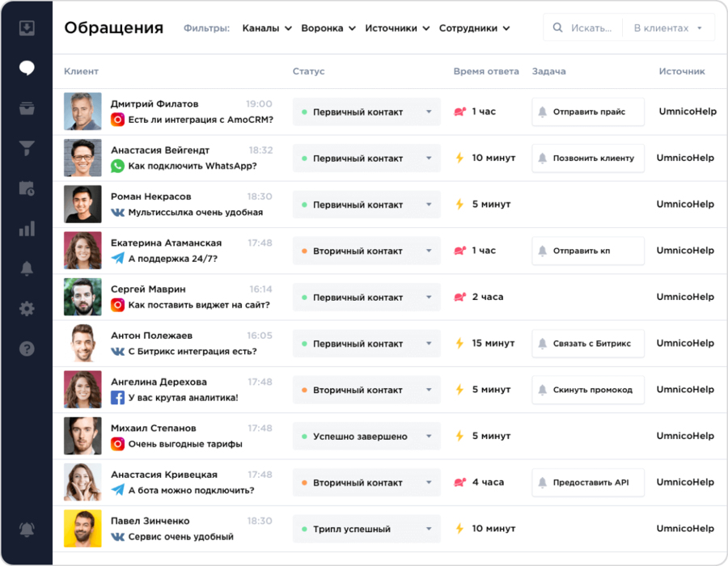Image resolution: width=728 pixels, height=566 pixels.
Task: Open the funnel icon in sidebar
Action: (x=27, y=148)
